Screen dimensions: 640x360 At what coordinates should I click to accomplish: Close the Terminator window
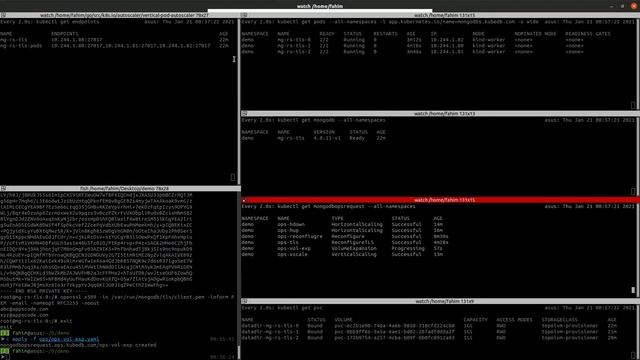click(633, 6)
